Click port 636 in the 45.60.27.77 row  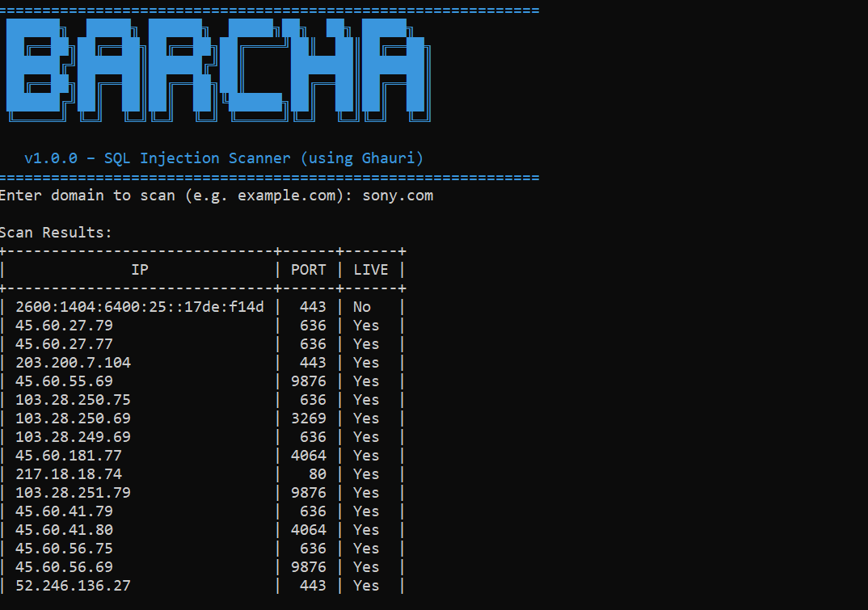314,344
